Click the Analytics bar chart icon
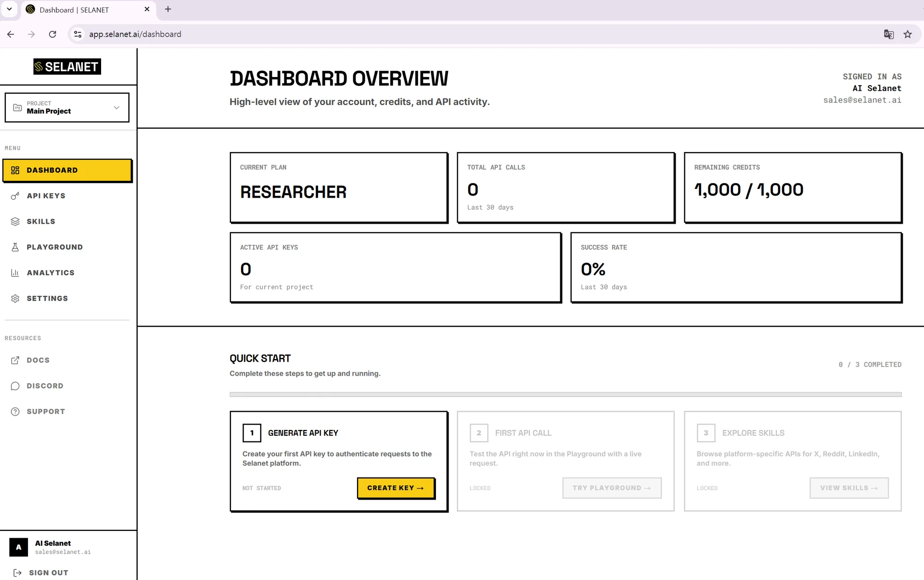924x580 pixels. [15, 273]
